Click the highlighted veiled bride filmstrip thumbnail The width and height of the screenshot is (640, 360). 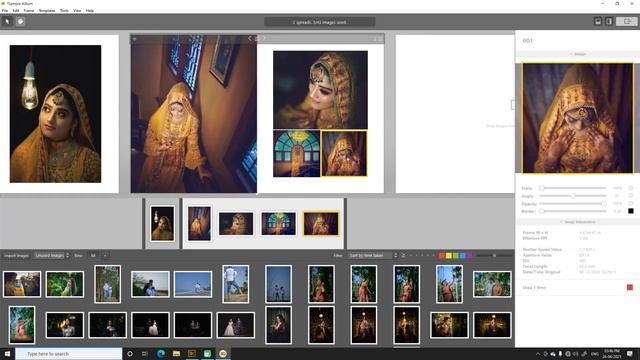click(x=321, y=224)
